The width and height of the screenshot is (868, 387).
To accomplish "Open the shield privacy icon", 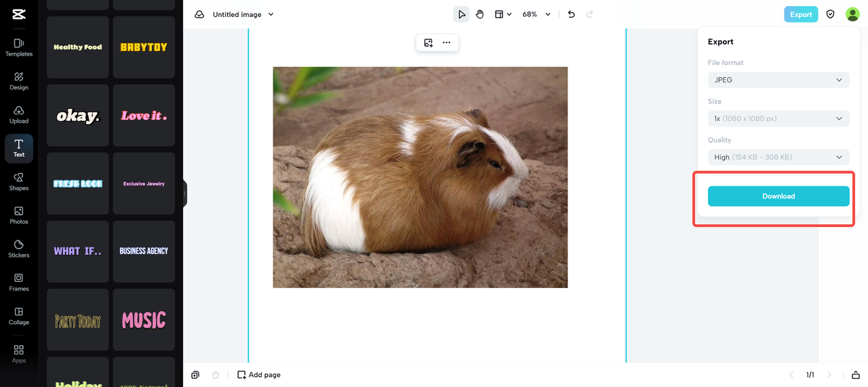I will pos(831,14).
